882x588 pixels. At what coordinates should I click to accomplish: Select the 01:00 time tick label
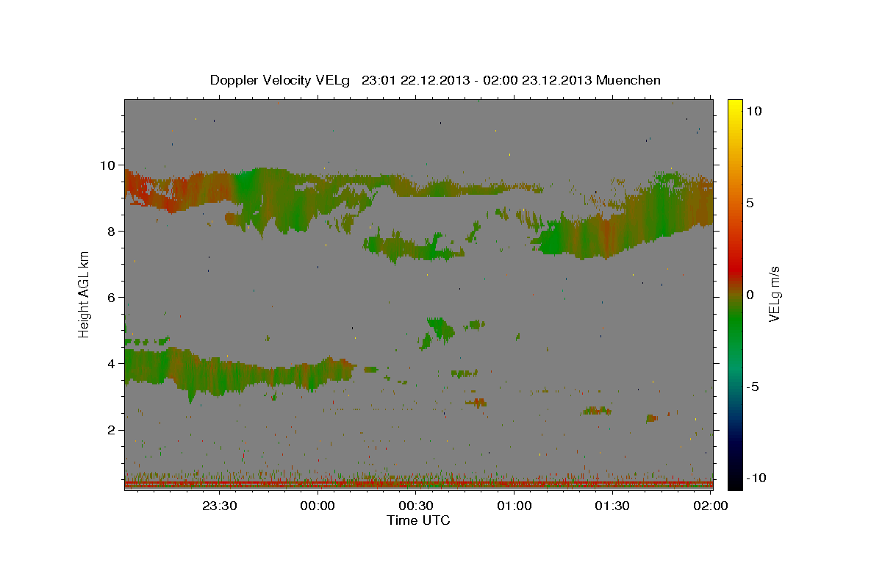514,506
